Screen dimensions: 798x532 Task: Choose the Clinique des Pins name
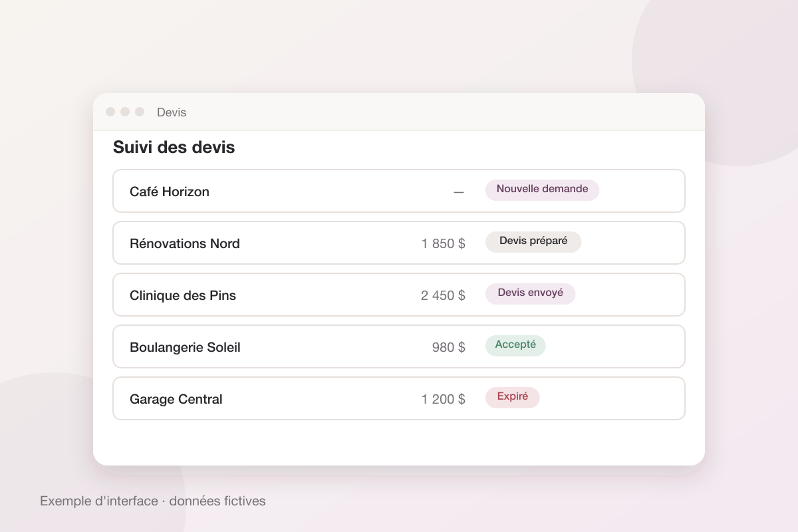pyautogui.click(x=183, y=295)
